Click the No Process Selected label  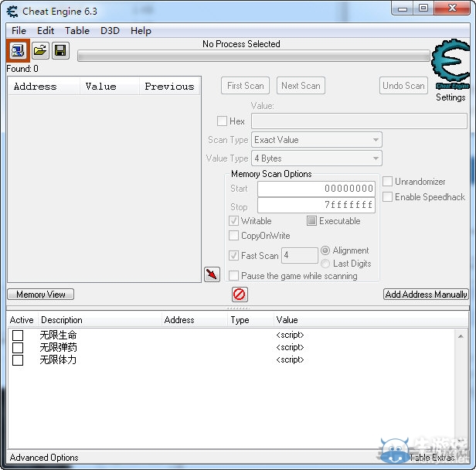click(241, 44)
